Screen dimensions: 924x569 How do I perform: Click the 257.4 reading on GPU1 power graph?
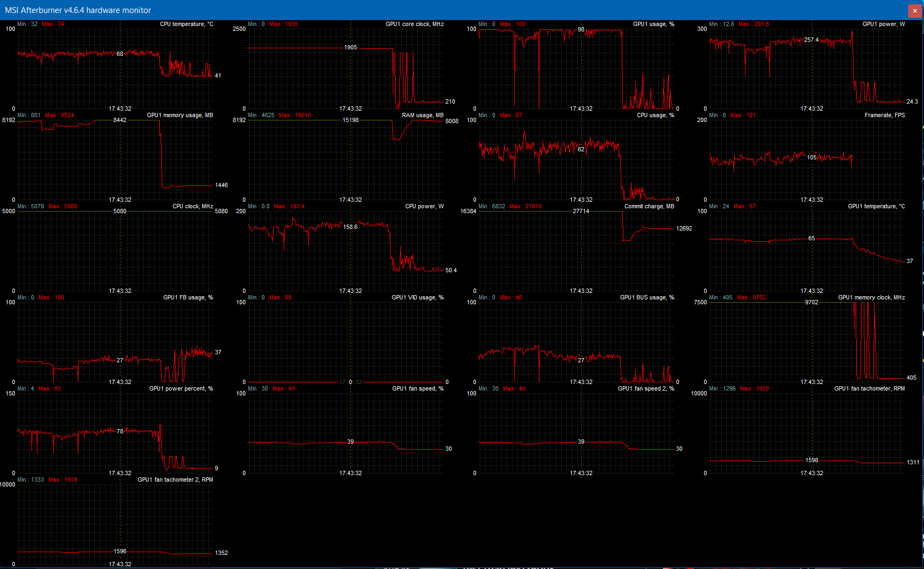(811, 40)
